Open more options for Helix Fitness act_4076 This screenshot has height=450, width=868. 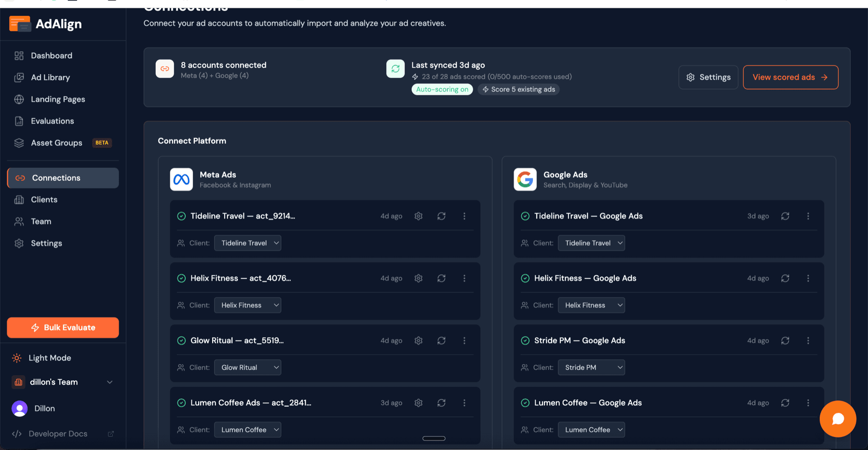click(464, 278)
